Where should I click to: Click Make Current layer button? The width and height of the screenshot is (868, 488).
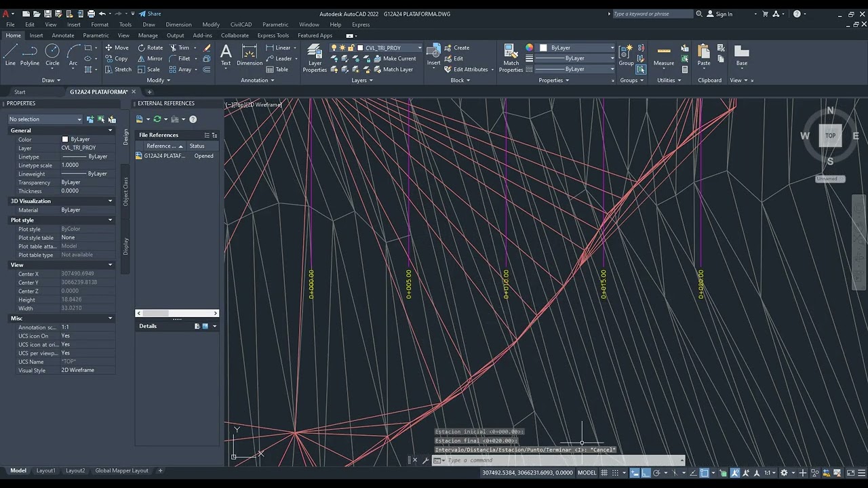395,58
